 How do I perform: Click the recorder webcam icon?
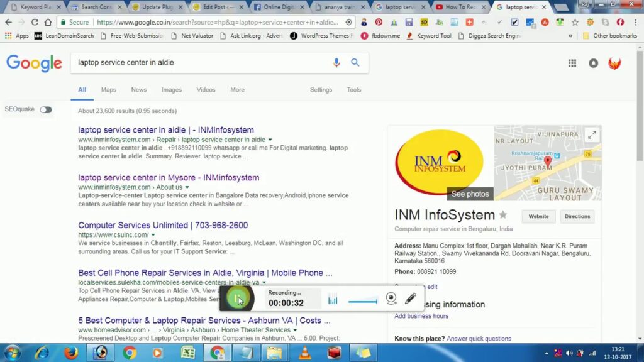pos(391,299)
